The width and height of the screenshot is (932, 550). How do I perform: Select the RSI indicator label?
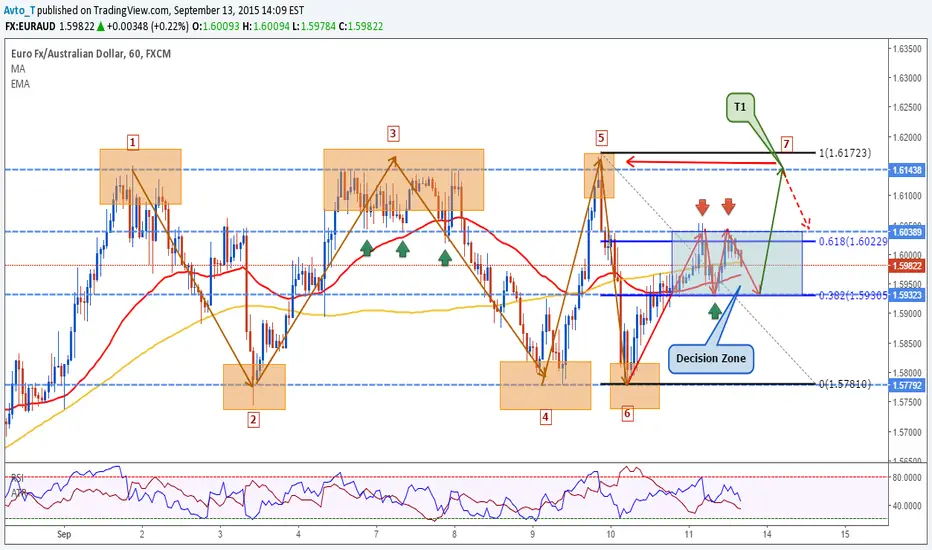tap(17, 478)
